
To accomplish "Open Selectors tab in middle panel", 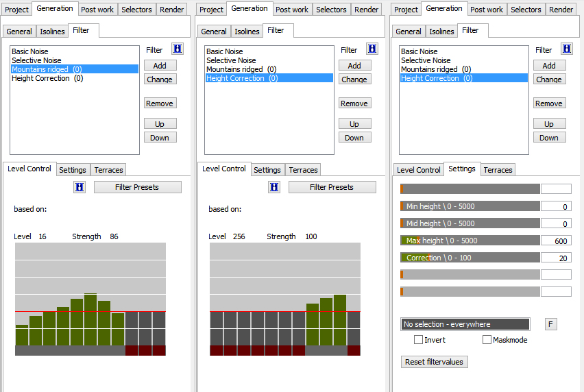I will tap(331, 10).
